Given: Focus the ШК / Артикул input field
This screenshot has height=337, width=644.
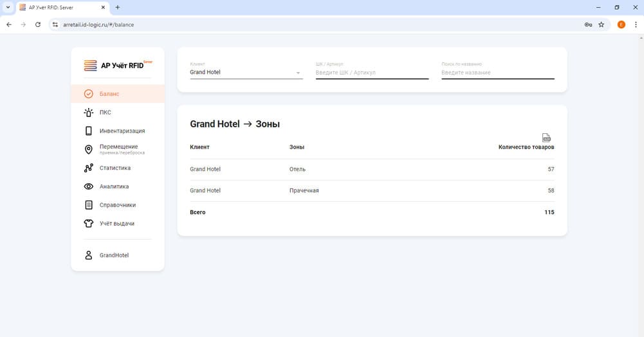Looking at the screenshot, I should click(371, 73).
